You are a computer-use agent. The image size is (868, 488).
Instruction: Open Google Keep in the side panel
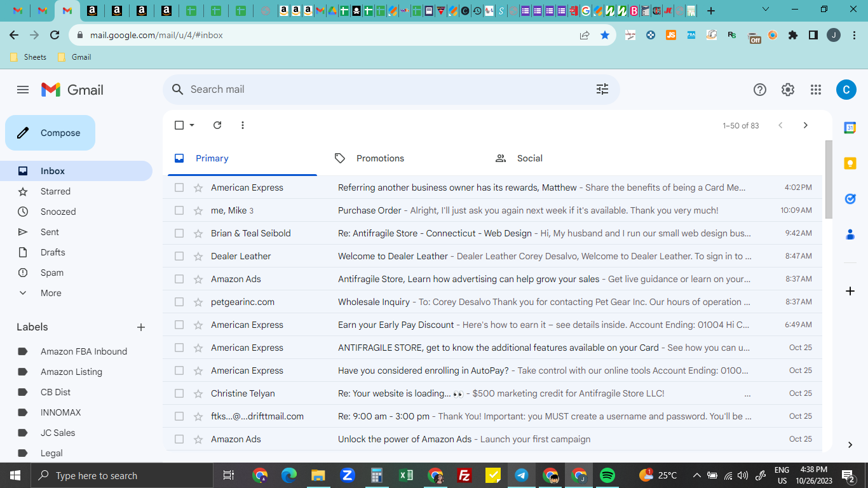tap(850, 163)
